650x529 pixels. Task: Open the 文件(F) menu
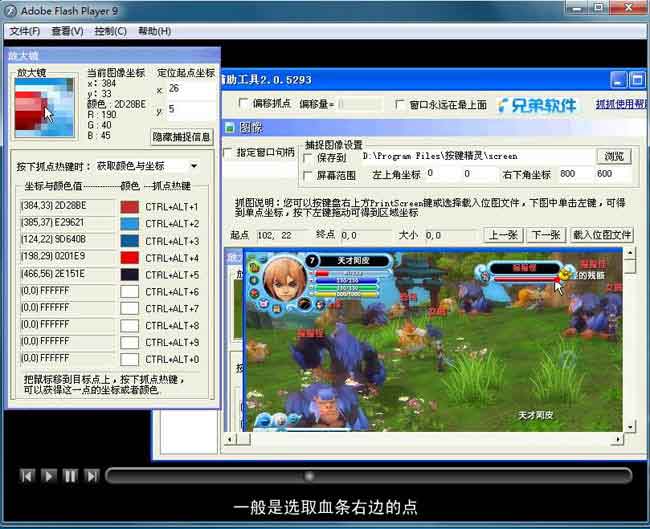[x=25, y=31]
